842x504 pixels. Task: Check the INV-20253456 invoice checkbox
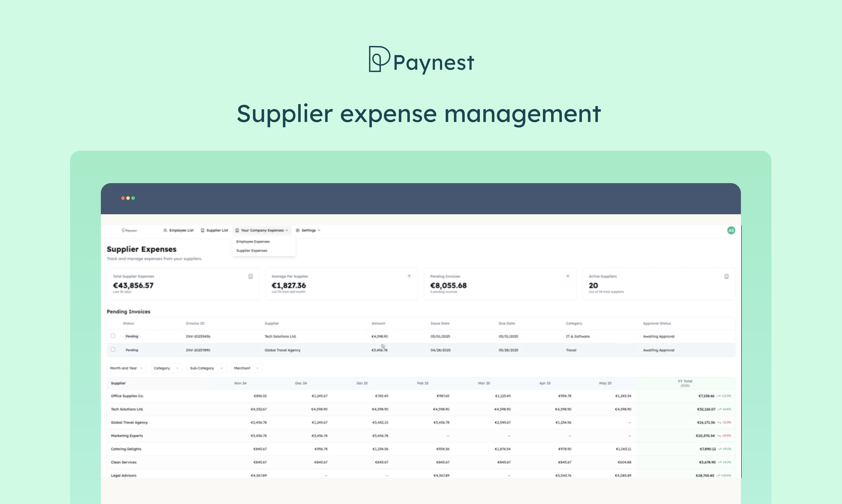click(113, 336)
